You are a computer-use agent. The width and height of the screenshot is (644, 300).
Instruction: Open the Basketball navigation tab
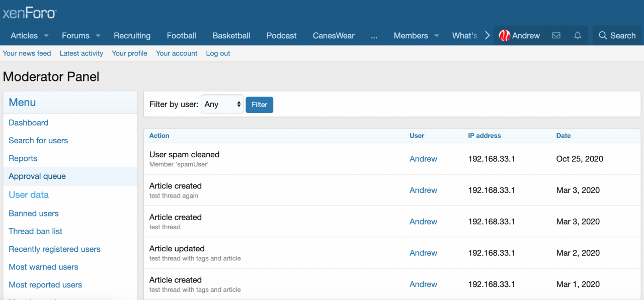[x=231, y=36]
